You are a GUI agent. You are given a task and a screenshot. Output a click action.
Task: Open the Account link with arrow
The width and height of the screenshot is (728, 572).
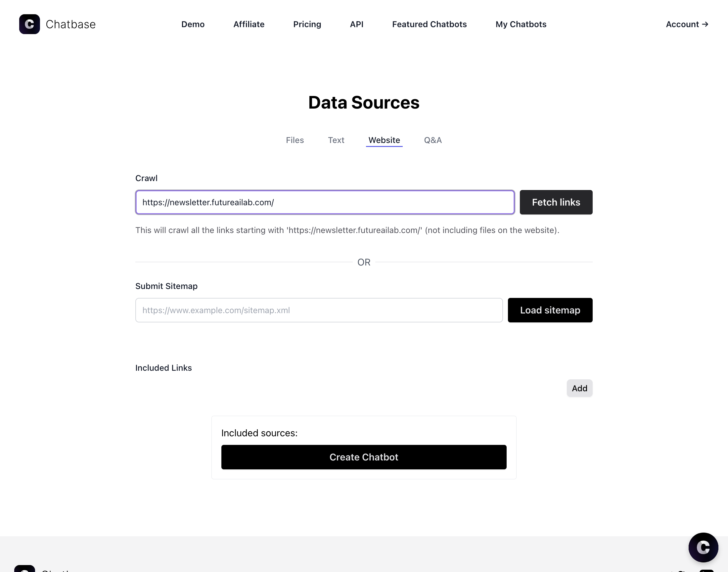pos(687,24)
